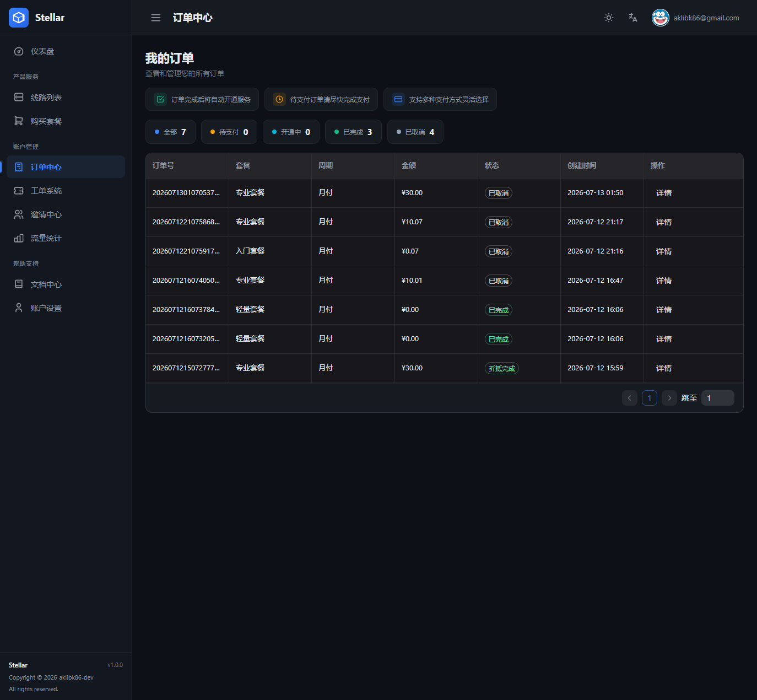The height and width of the screenshot is (700, 757).
Task: Filter orders by 全部 7
Action: click(x=170, y=132)
